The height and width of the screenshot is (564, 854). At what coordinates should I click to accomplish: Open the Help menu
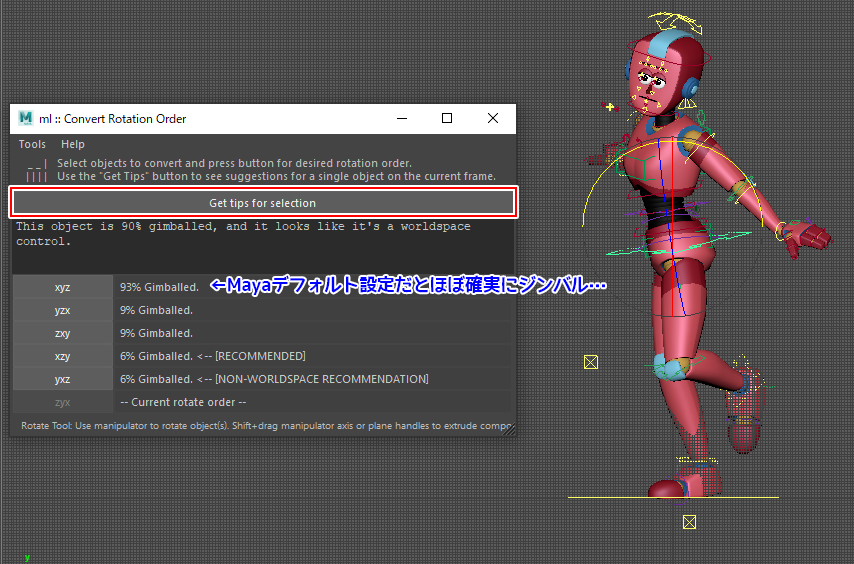[73, 145]
